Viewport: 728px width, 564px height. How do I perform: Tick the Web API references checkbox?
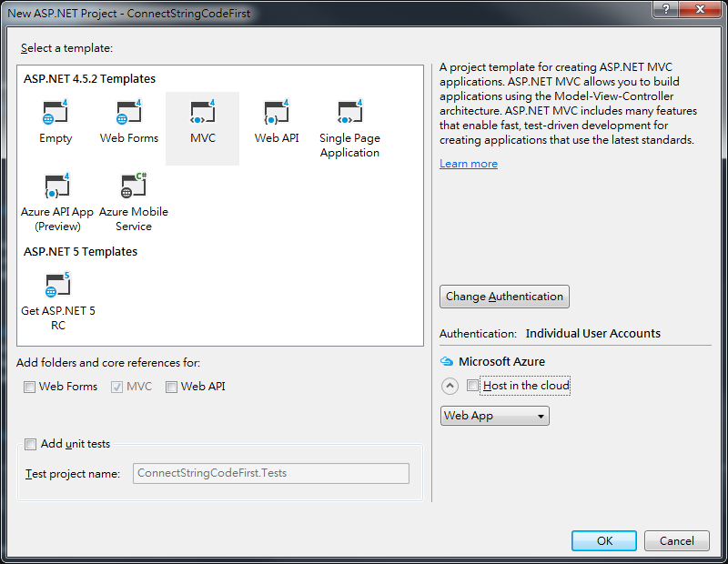point(171,387)
